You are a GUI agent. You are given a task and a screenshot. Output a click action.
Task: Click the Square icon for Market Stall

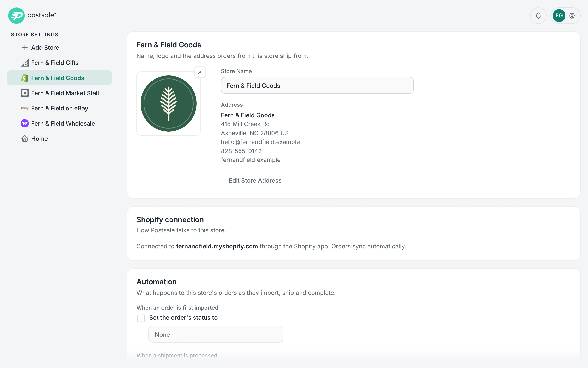[25, 93]
